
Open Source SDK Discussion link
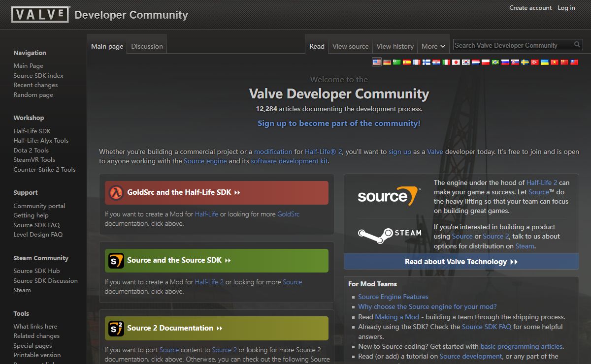point(45,280)
